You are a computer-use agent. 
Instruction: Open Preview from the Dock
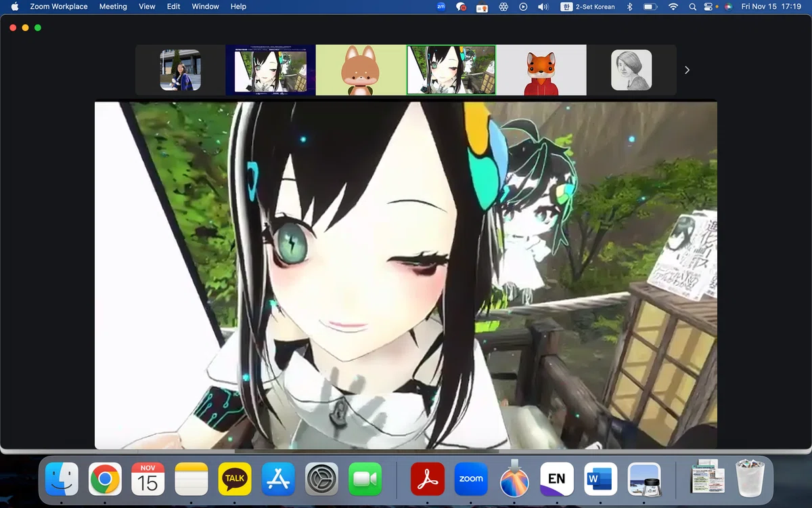tap(644, 480)
